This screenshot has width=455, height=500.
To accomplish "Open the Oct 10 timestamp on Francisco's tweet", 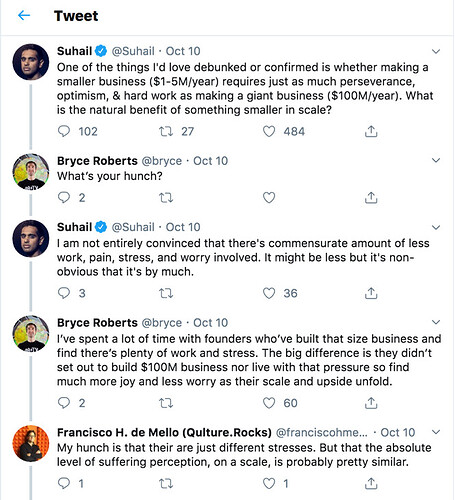I will pos(398,432).
